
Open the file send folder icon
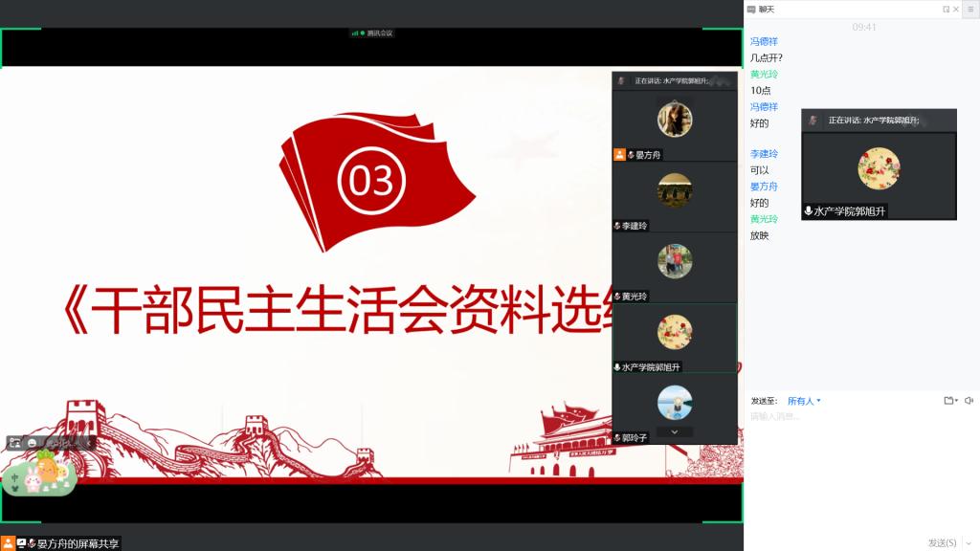coord(948,401)
